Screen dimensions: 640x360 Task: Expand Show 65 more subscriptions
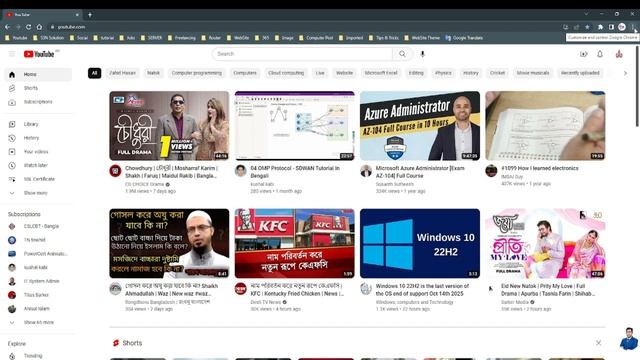point(38,322)
